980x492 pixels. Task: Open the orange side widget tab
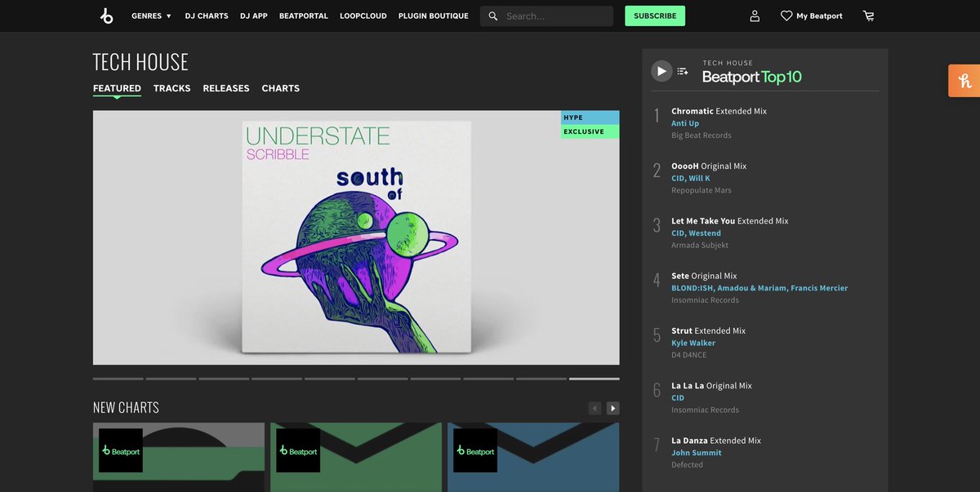965,81
